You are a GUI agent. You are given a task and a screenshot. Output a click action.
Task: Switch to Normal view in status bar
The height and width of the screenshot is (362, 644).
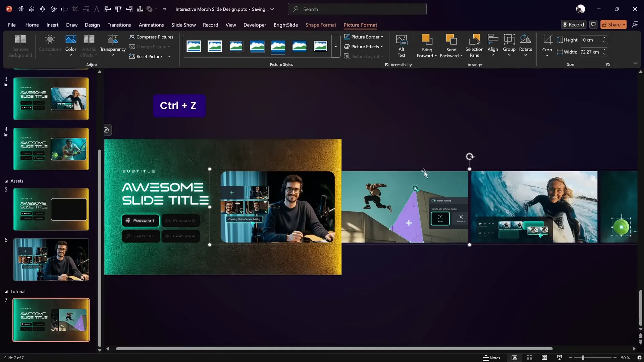coord(514,358)
